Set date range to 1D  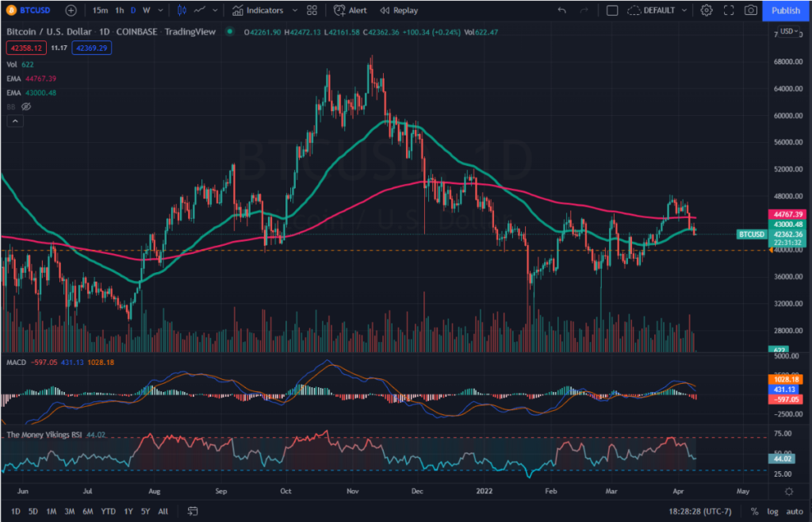point(16,511)
